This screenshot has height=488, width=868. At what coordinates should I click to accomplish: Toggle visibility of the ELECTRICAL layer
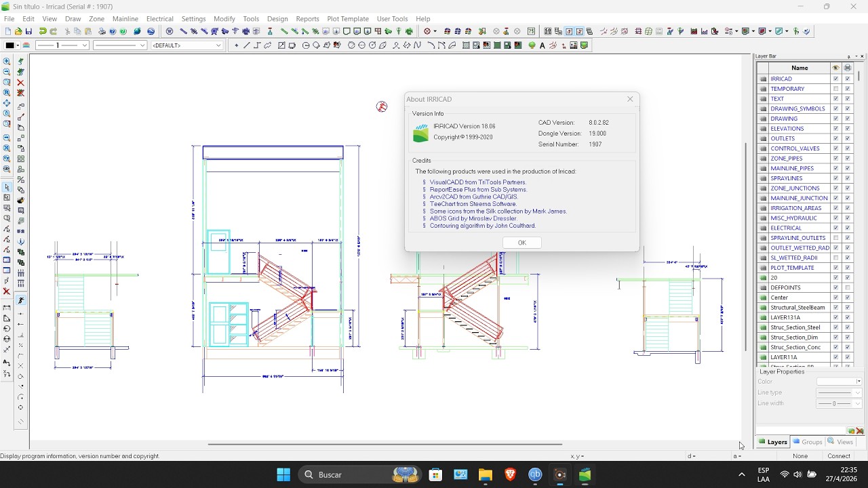[x=835, y=228]
